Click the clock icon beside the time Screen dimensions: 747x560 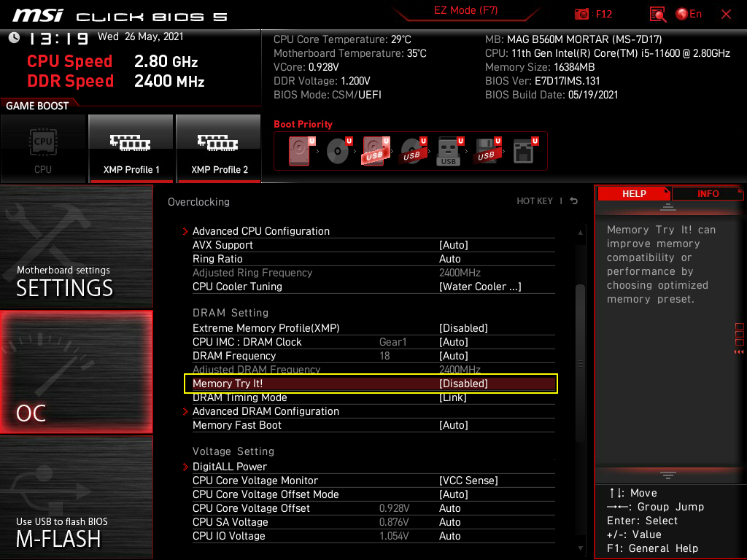pos(14,38)
